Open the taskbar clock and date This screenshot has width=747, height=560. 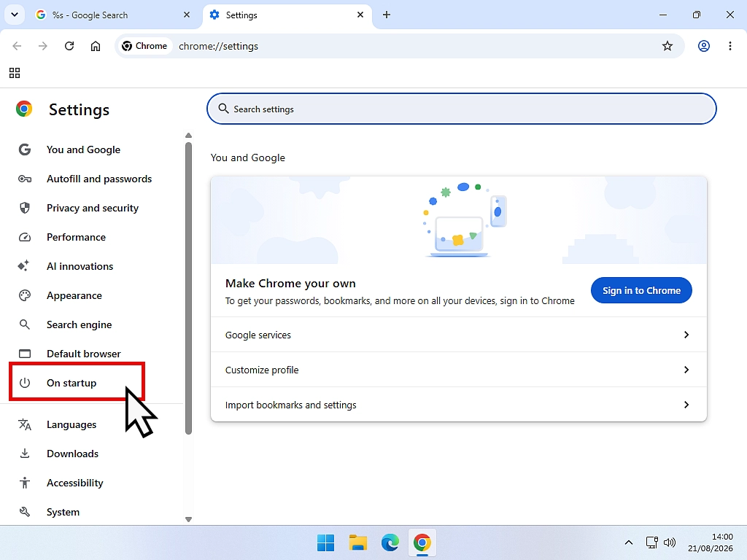tap(711, 542)
